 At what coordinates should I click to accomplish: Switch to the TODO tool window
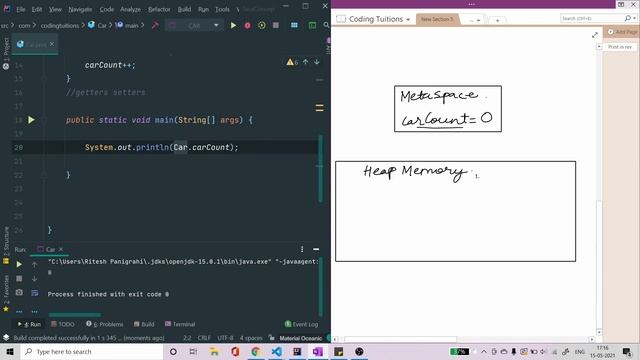(x=63, y=324)
